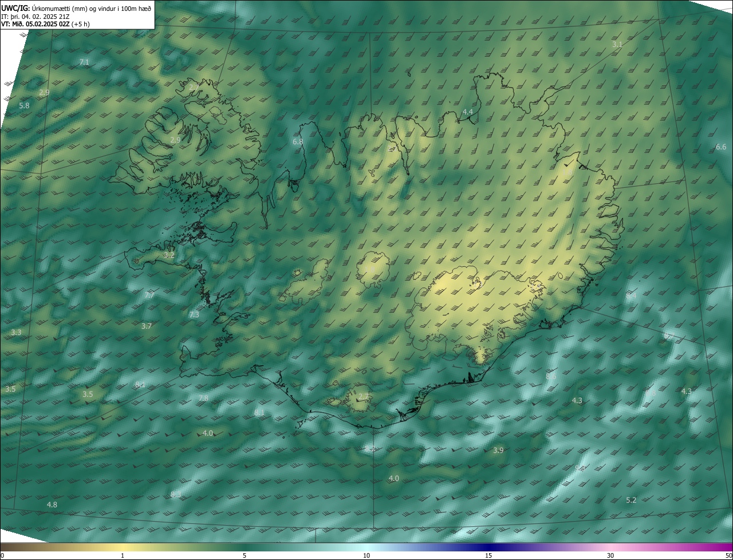Click the 7.8 value label
The height and width of the screenshot is (560, 733).
(x=203, y=398)
